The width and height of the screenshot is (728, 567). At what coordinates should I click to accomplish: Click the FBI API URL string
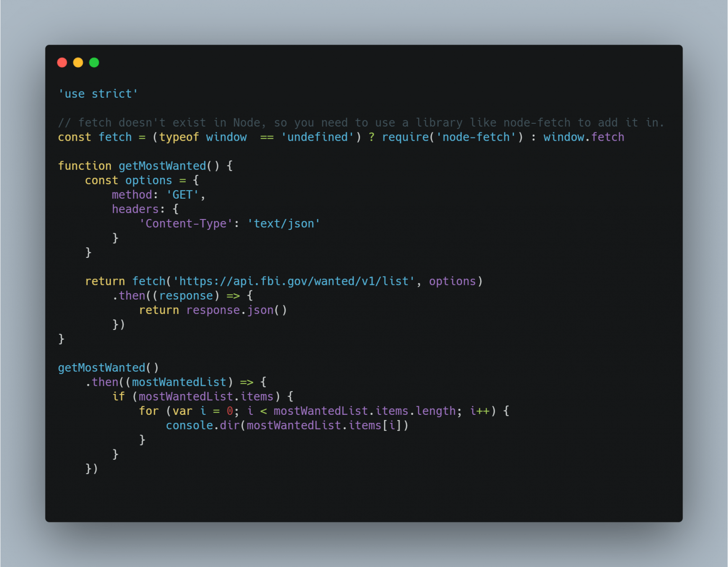(294, 282)
